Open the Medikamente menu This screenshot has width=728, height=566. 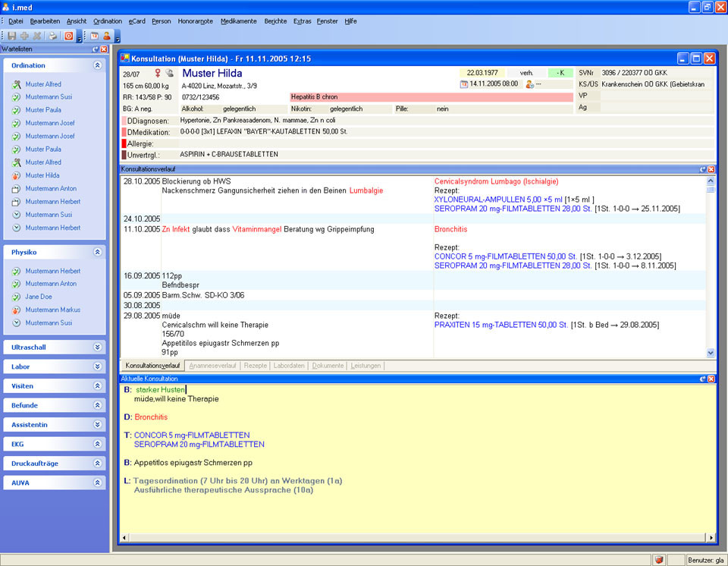(238, 21)
